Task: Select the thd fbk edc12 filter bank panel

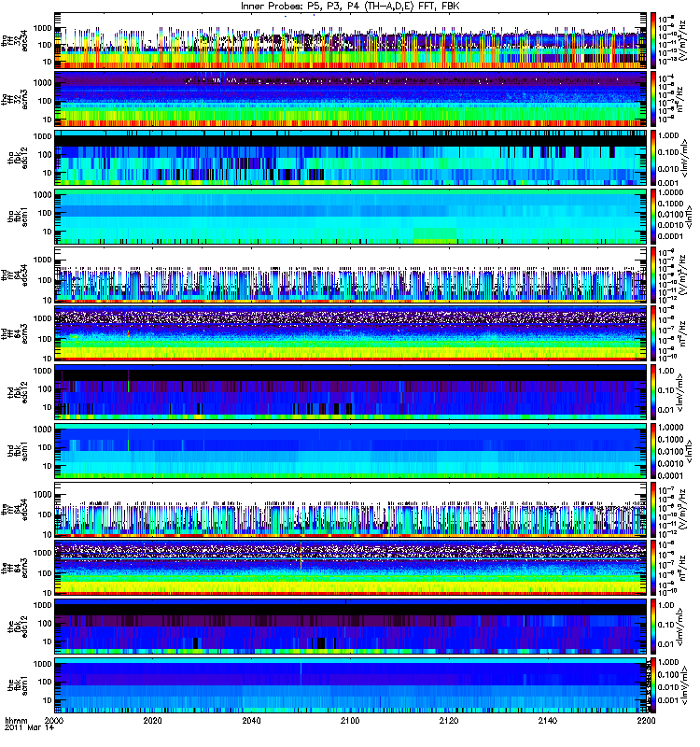Action: pyautogui.click(x=351, y=392)
